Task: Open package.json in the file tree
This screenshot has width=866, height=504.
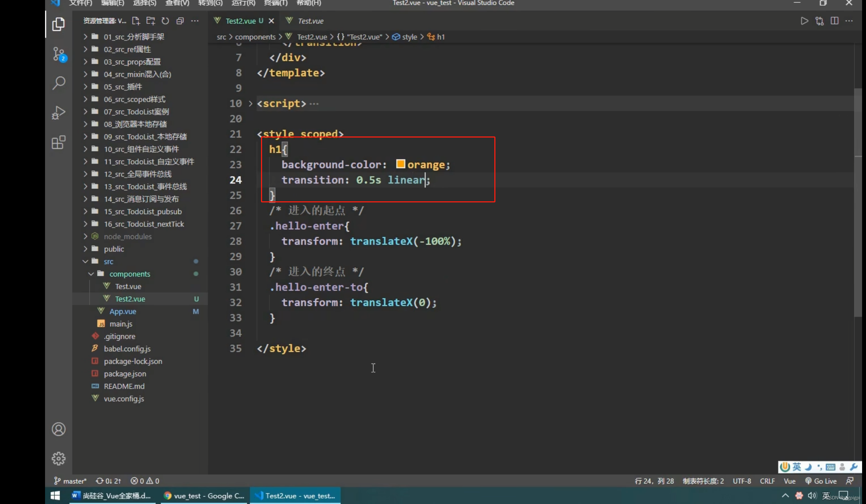Action: point(140,374)
